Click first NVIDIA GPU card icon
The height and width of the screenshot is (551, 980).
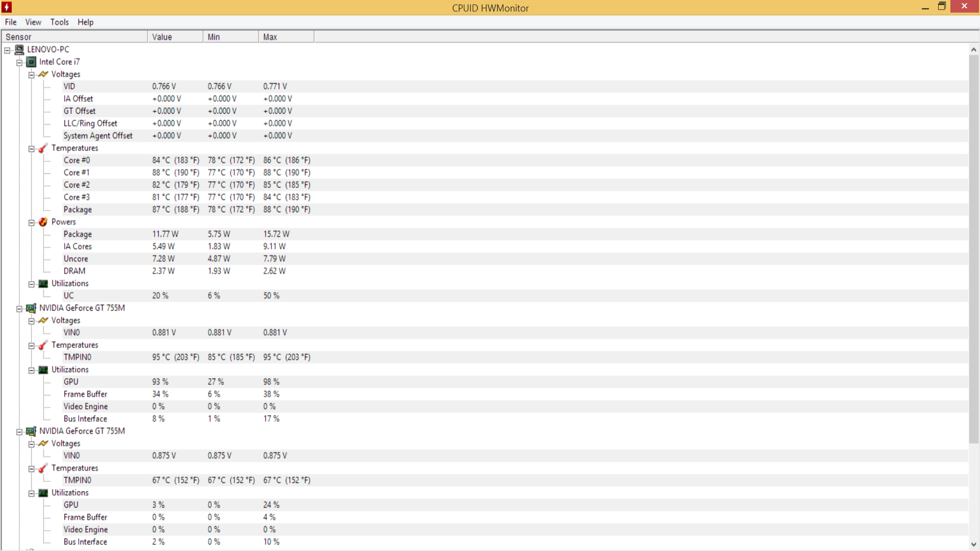point(31,308)
